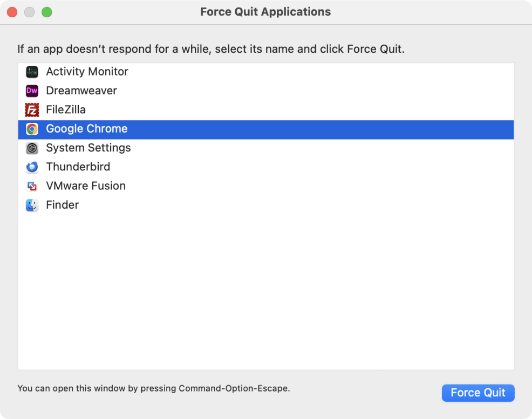Select System Settings in the list
The image size is (532, 419).
coord(88,148)
